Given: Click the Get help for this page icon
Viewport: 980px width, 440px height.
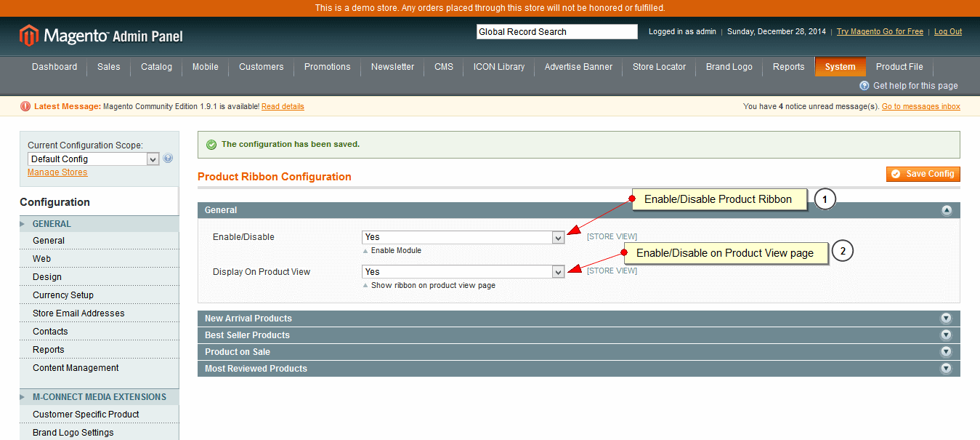Looking at the screenshot, I should click(x=864, y=86).
